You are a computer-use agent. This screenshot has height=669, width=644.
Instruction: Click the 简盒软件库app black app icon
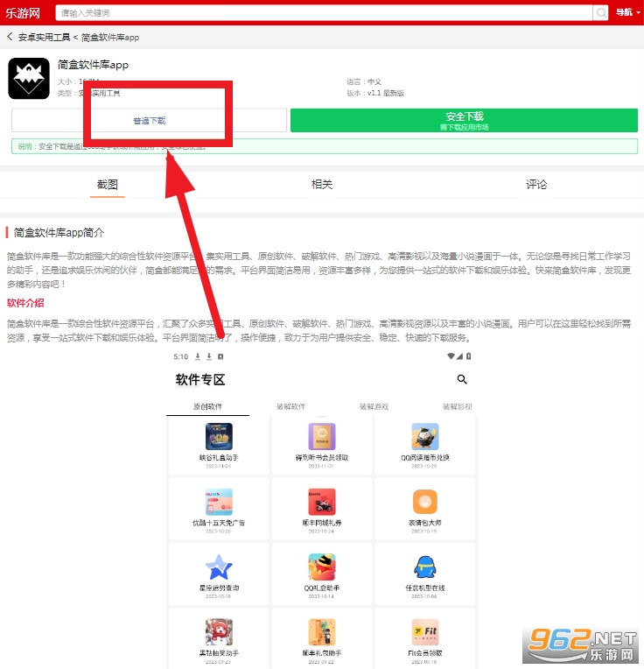tap(29, 79)
